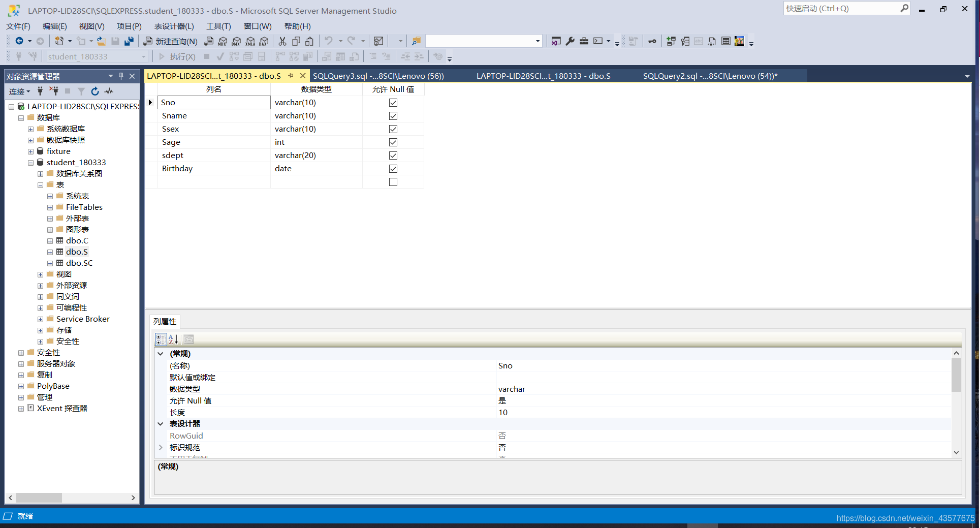Click the connect plug icon in Object Explorer
This screenshot has height=528, width=980.
[40, 91]
